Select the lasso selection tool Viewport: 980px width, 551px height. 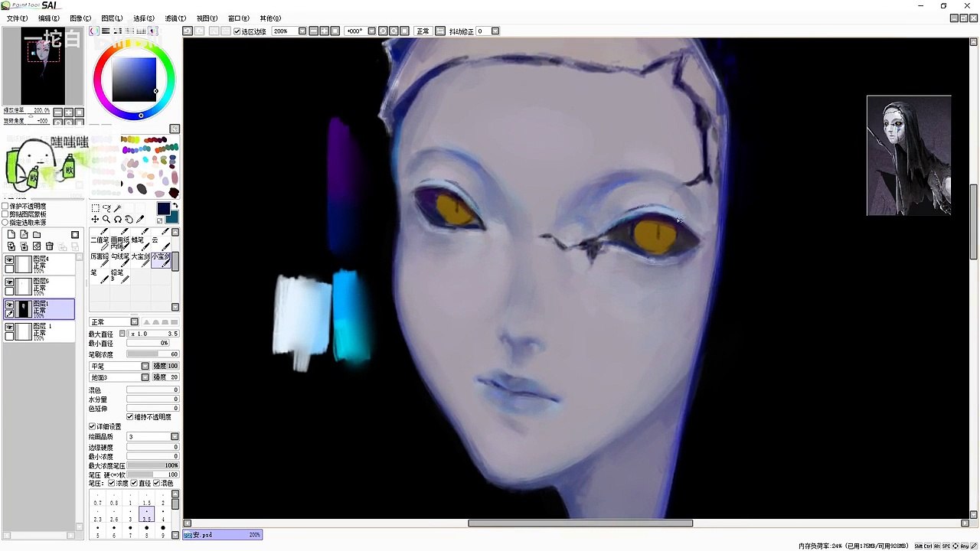click(x=106, y=208)
